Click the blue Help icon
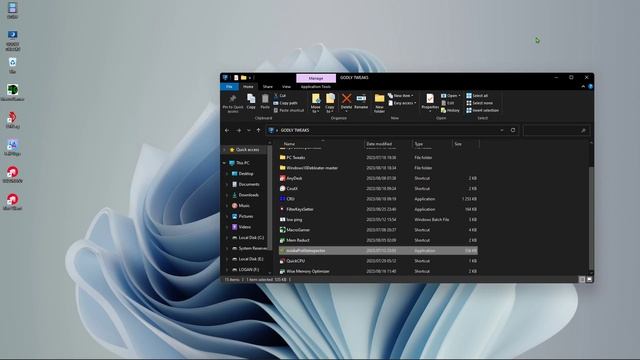Screen dimensions: 640x360 point(590,87)
